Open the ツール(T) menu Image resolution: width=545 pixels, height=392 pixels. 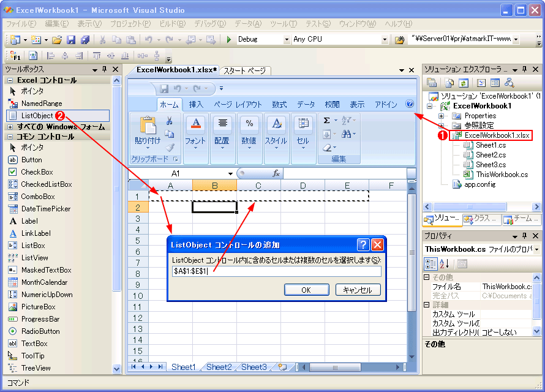tap(284, 24)
